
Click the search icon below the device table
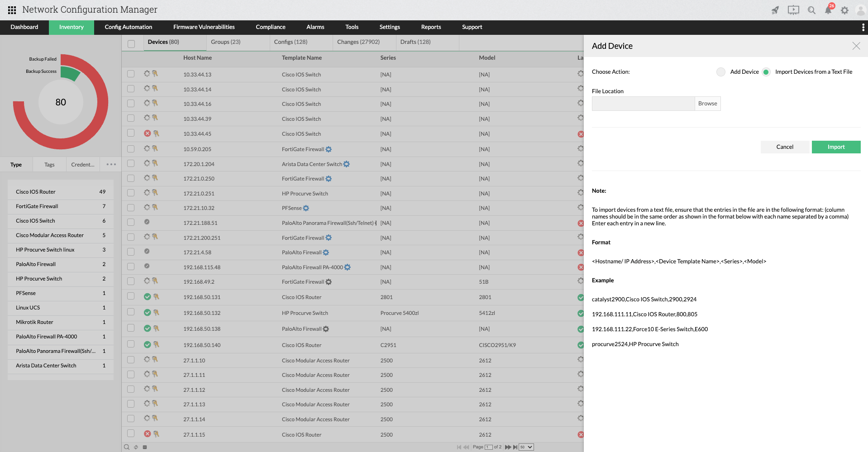point(127,447)
